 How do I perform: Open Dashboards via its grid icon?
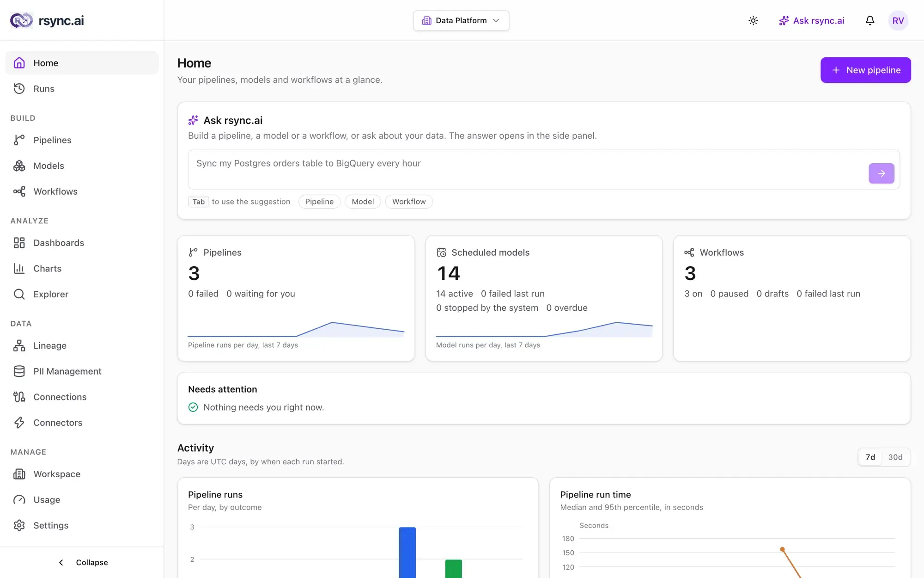tap(19, 243)
